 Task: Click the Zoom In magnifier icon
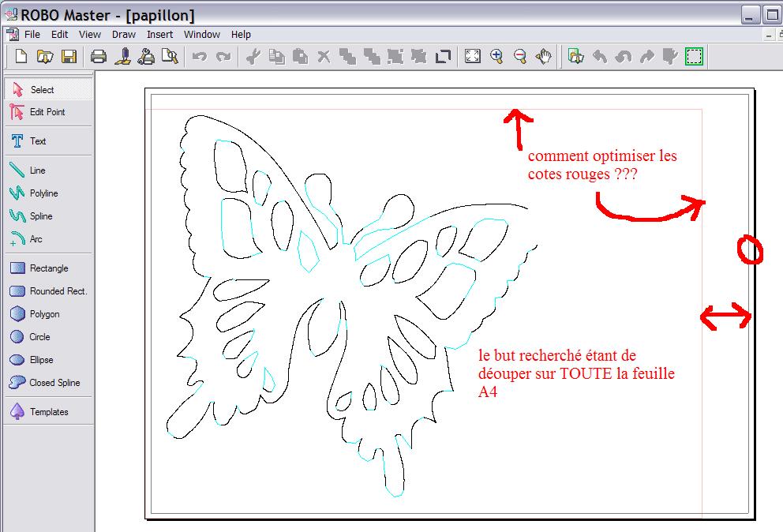(496, 57)
